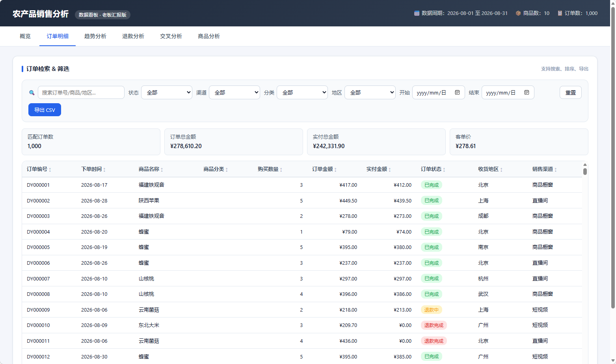The width and height of the screenshot is (616, 364).
Task: Click the order table's vertical scrollbar thumb
Action: click(585, 171)
